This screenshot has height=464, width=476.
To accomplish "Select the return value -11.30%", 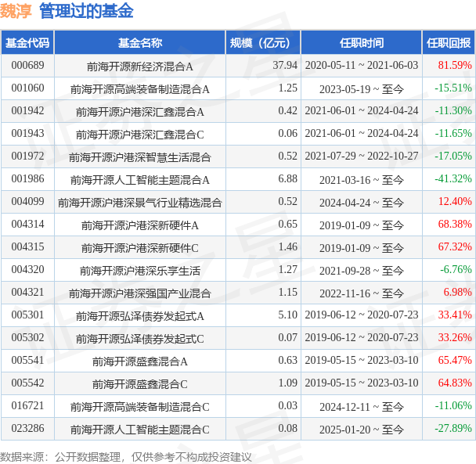I will coord(453,111).
